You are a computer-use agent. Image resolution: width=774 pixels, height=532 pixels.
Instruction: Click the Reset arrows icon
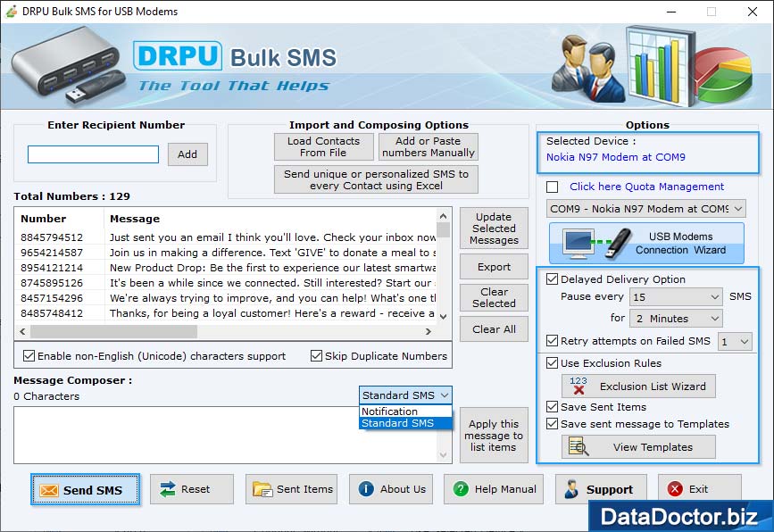[168, 489]
